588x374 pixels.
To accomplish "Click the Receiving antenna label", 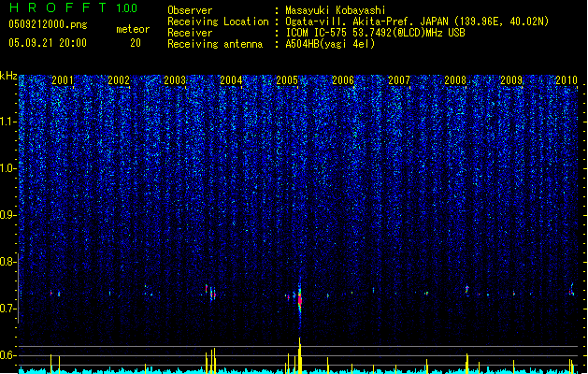I will point(215,44).
